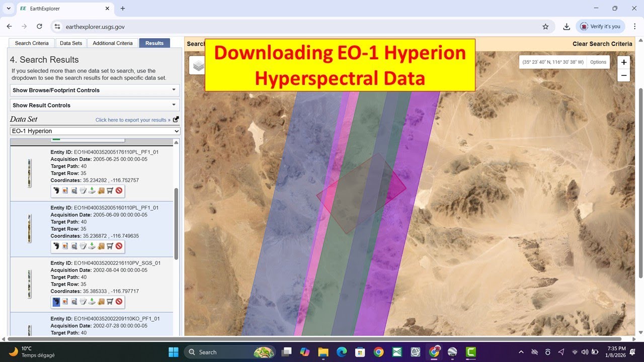Show footprint for scene EO1H0400352005160110PL_PF1_01
644x362 pixels.
coord(56,246)
